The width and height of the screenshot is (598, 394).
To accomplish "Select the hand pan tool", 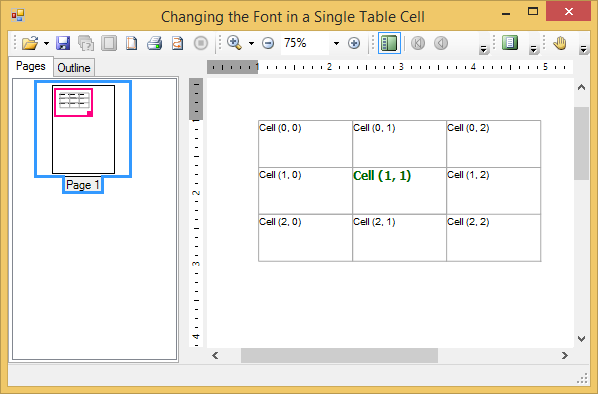I will (560, 43).
